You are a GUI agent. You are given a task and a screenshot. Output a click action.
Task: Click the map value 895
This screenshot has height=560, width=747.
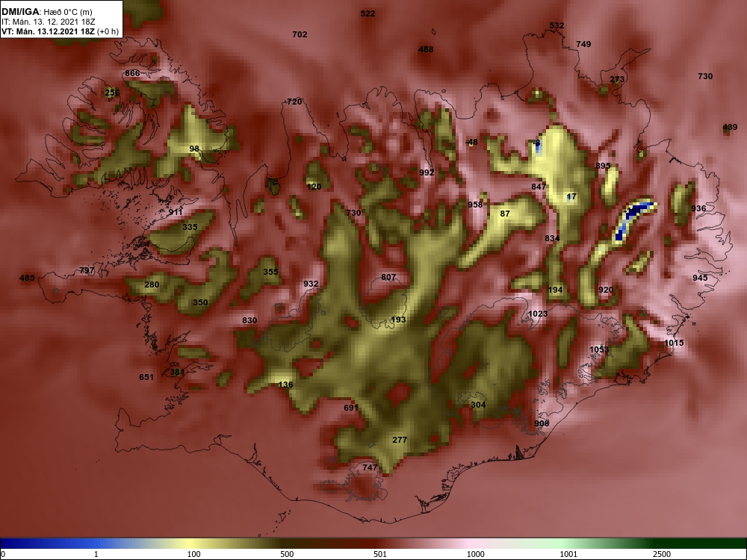coord(603,167)
